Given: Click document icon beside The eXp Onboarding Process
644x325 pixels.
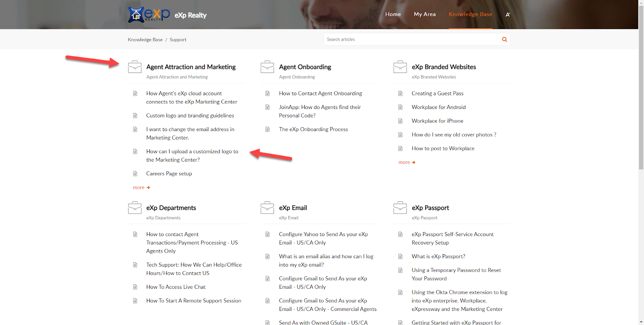Looking at the screenshot, I should 268,129.
